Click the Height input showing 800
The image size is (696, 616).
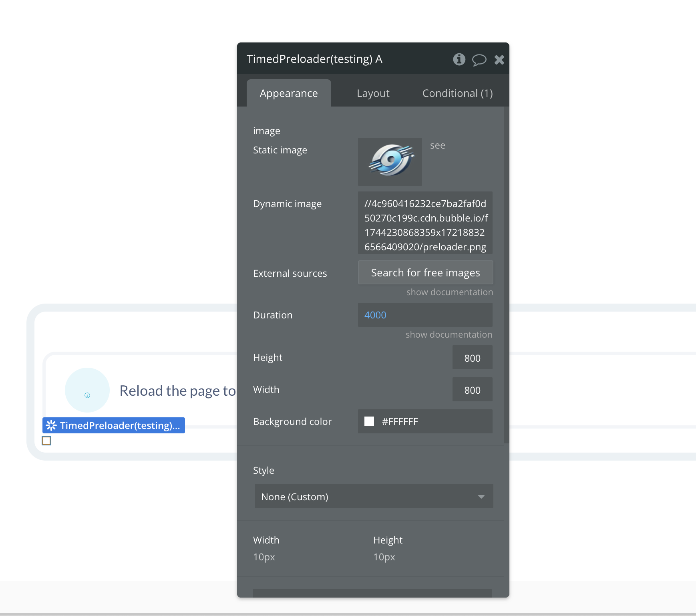(x=472, y=358)
